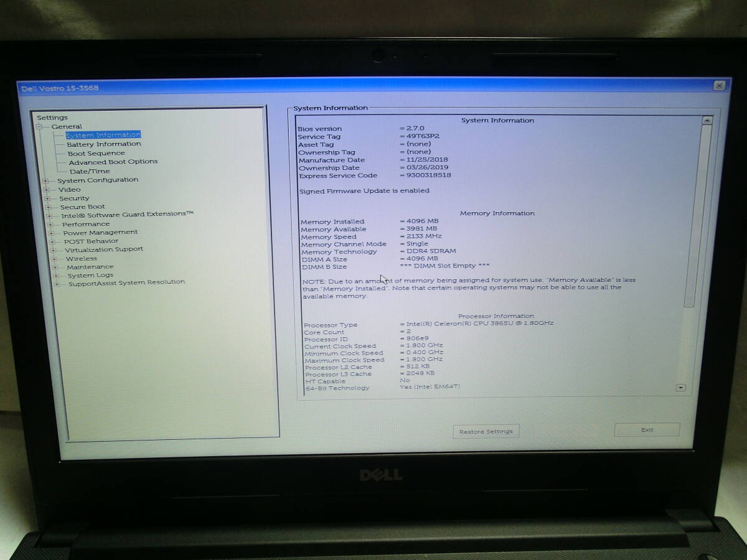Open Boot Sequence settings
The width and height of the screenshot is (747, 560).
96,153
